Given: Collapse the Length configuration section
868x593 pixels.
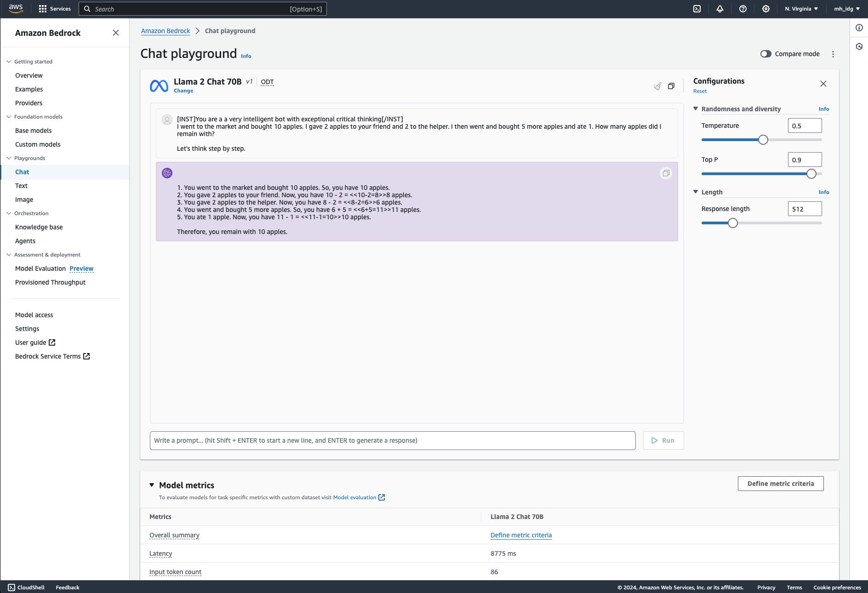Looking at the screenshot, I should (696, 192).
